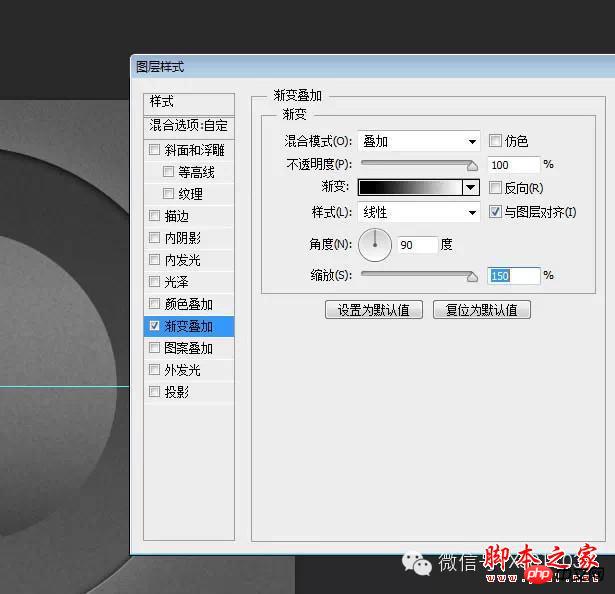Select 混合选项:自定 in styles list
Viewport: 615px width, 594px height.
tap(189, 126)
